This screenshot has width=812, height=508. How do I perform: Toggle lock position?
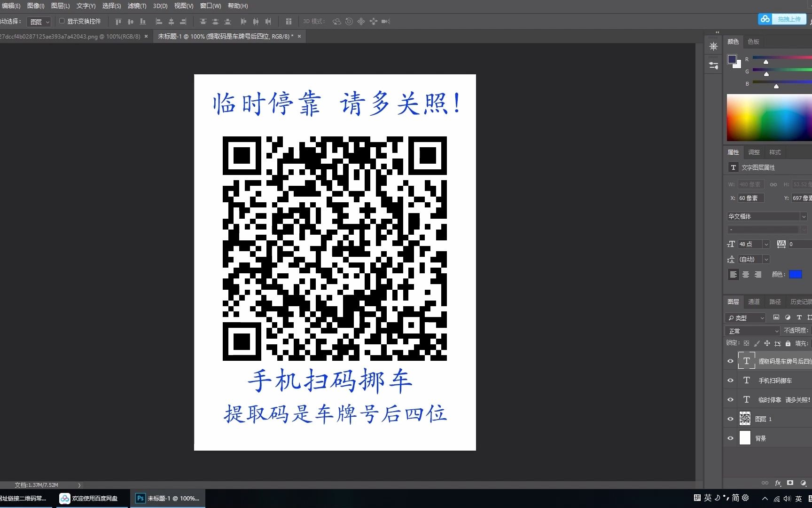click(767, 343)
